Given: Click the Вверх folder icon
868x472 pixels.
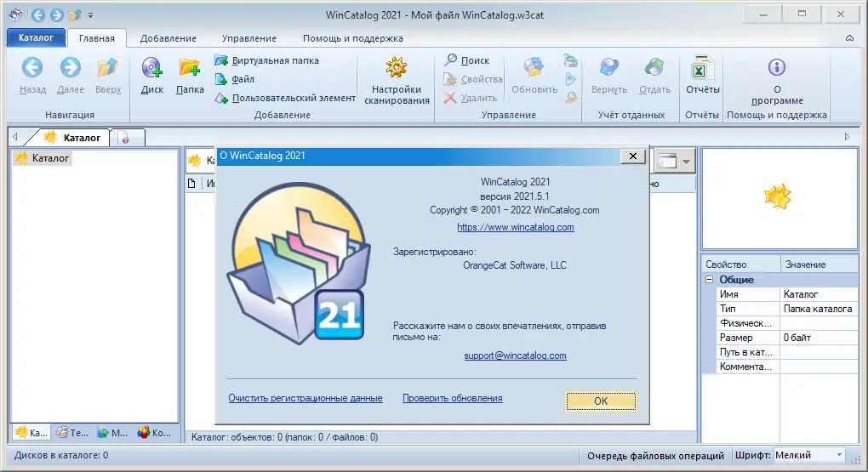Looking at the screenshot, I should coord(108,67).
